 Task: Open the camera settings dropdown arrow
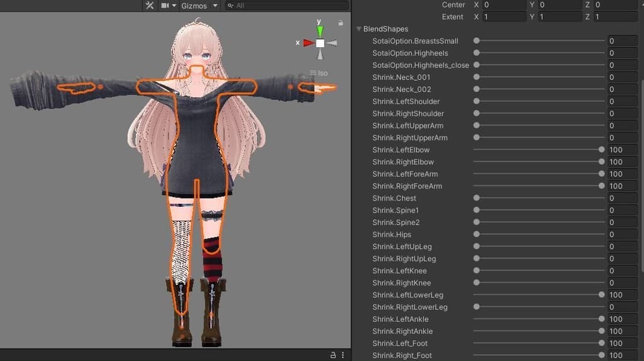174,6
